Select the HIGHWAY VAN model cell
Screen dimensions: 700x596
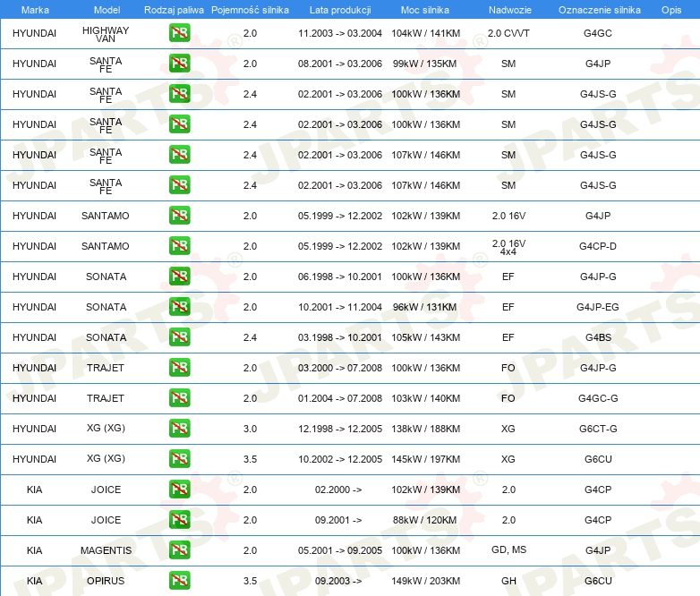tap(106, 34)
